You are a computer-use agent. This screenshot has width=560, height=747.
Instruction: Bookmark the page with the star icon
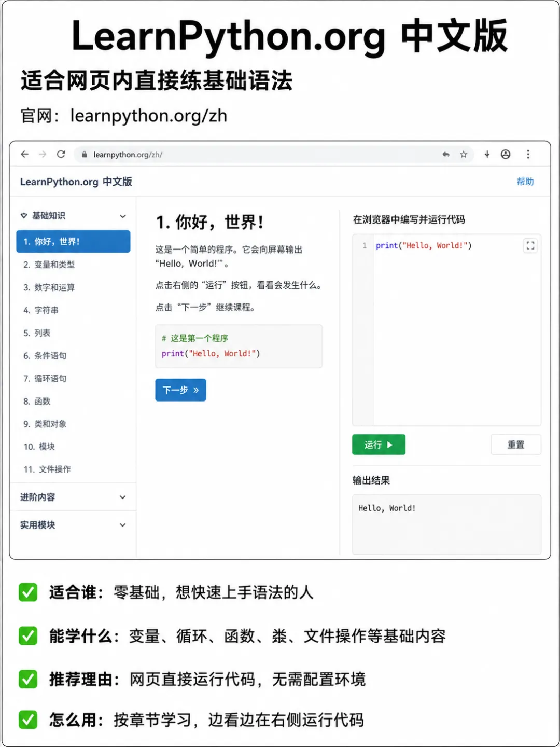[464, 154]
